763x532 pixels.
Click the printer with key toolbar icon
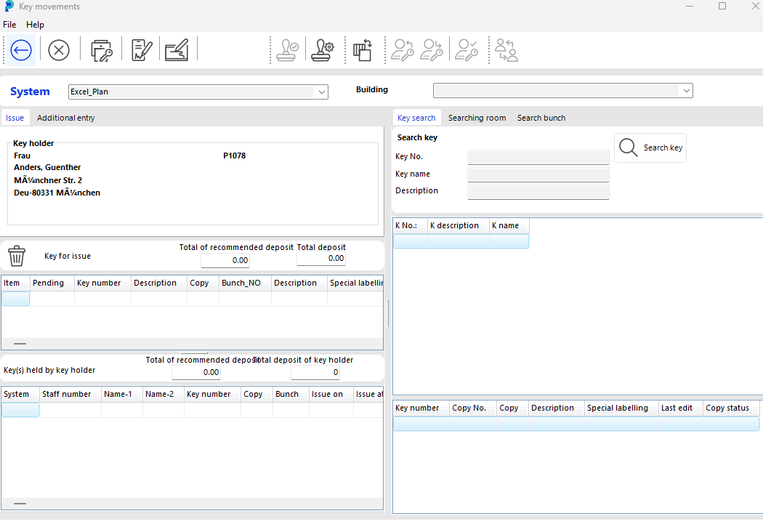tap(101, 50)
